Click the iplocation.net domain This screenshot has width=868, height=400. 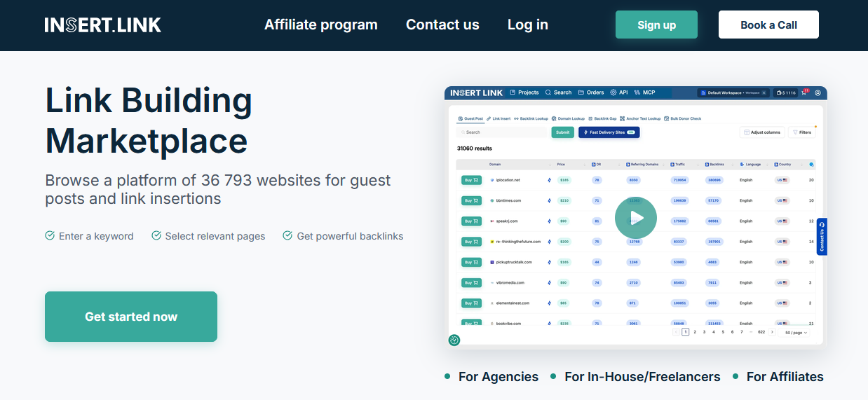(x=508, y=180)
